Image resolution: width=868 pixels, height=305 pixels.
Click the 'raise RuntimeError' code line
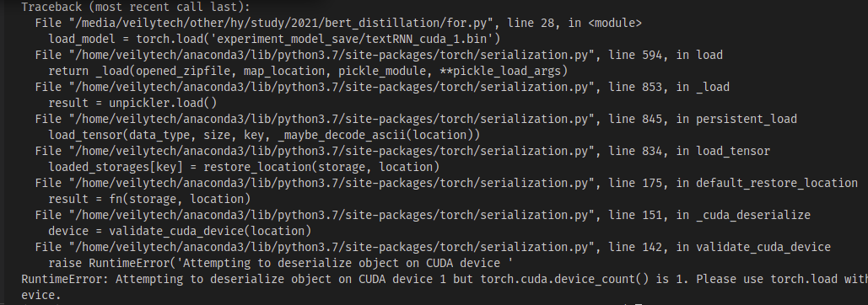[x=281, y=264]
